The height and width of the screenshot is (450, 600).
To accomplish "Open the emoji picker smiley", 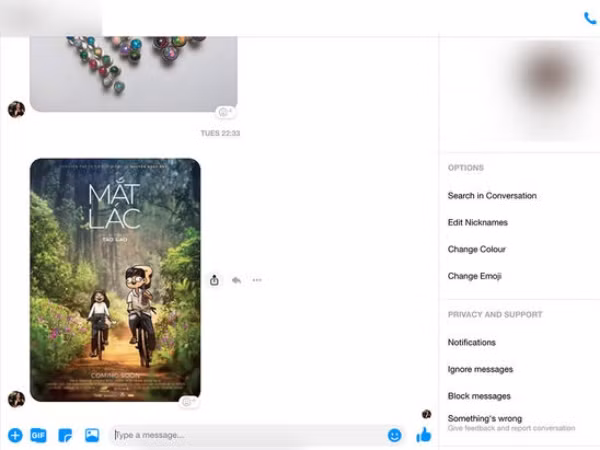I will (395, 435).
